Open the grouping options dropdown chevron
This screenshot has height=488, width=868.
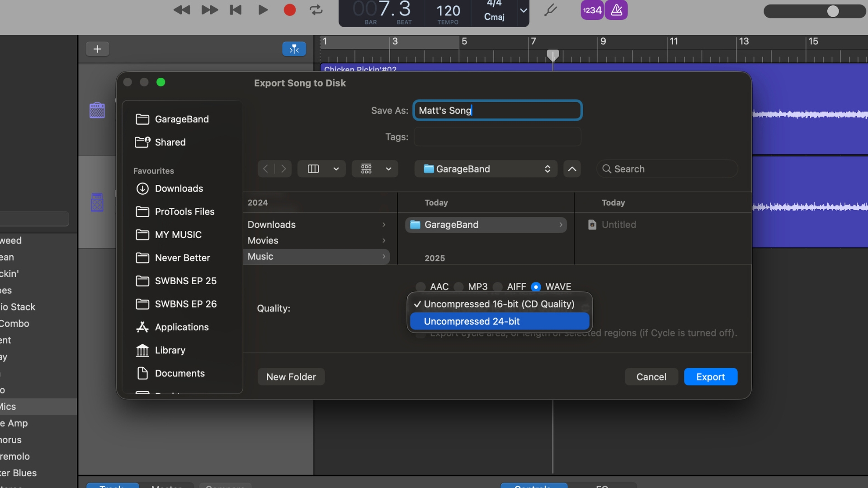[x=388, y=169]
